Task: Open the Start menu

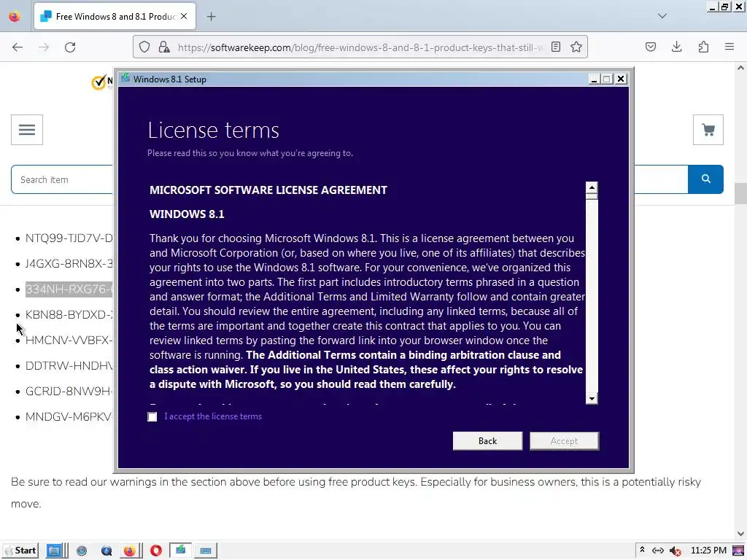Action: [20, 551]
